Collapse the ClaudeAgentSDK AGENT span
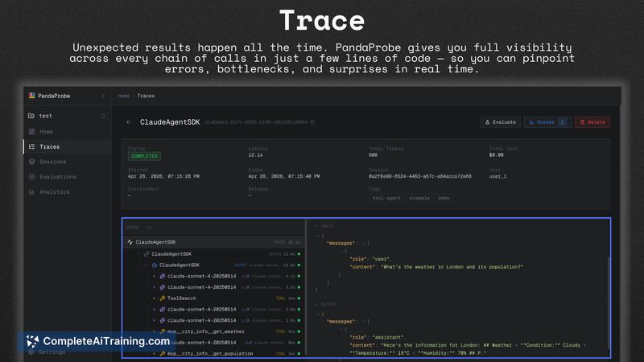Image resolution: width=644 pixels, height=362 pixels. tap(147, 265)
